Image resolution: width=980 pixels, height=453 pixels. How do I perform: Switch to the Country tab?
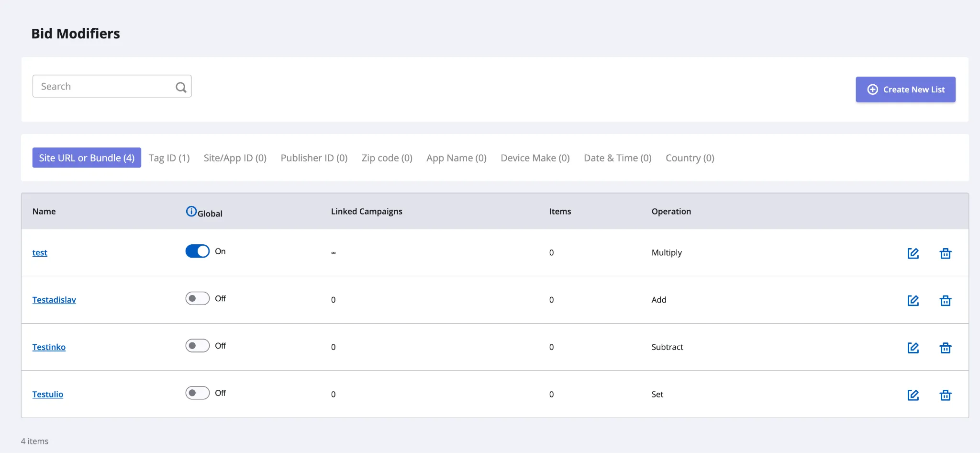[x=690, y=158]
